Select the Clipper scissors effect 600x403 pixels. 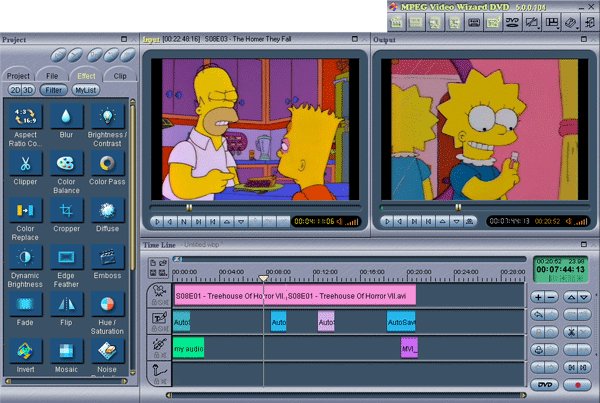25,164
